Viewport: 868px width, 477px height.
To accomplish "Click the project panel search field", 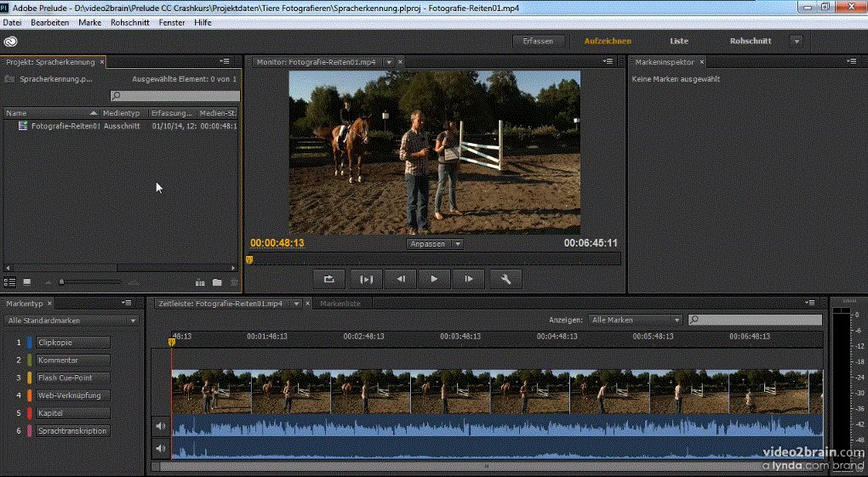I will [175, 96].
